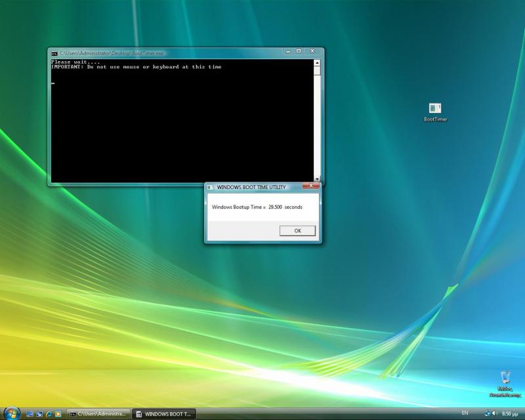Click the BootTimer.exe console title bar text
Viewport: 525px width, 420px height.
pos(112,53)
